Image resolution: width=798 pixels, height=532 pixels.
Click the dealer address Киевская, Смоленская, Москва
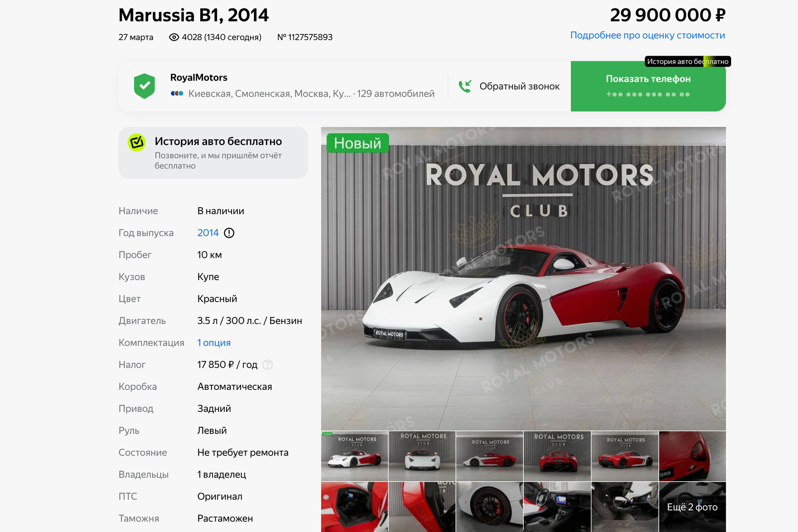click(x=269, y=94)
